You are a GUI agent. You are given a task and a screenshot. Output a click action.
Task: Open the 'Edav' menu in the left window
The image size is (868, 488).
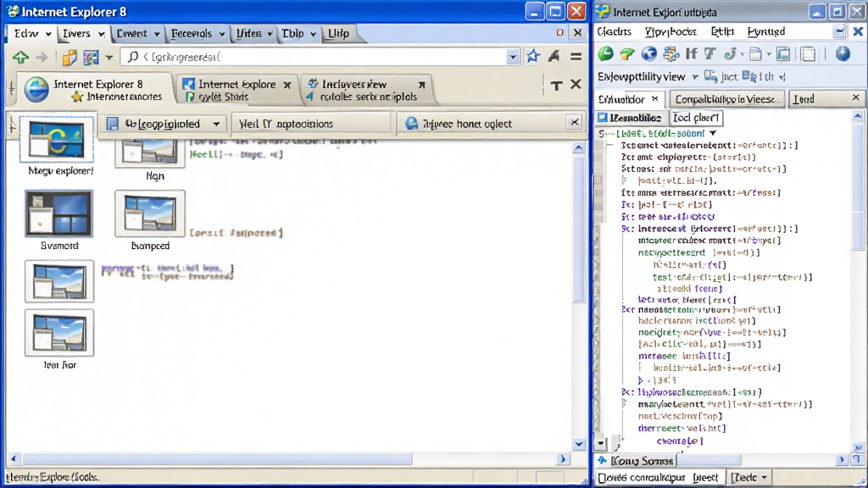pyautogui.click(x=32, y=34)
